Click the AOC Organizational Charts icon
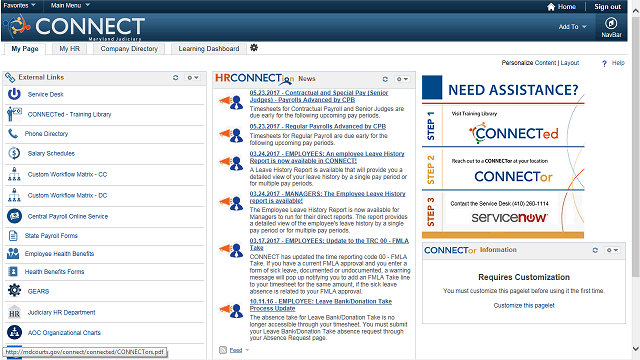The height and width of the screenshot is (360, 640). click(x=14, y=332)
